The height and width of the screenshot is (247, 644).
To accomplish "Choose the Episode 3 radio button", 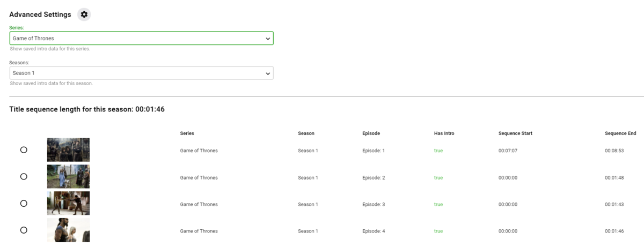I will click(x=24, y=204).
